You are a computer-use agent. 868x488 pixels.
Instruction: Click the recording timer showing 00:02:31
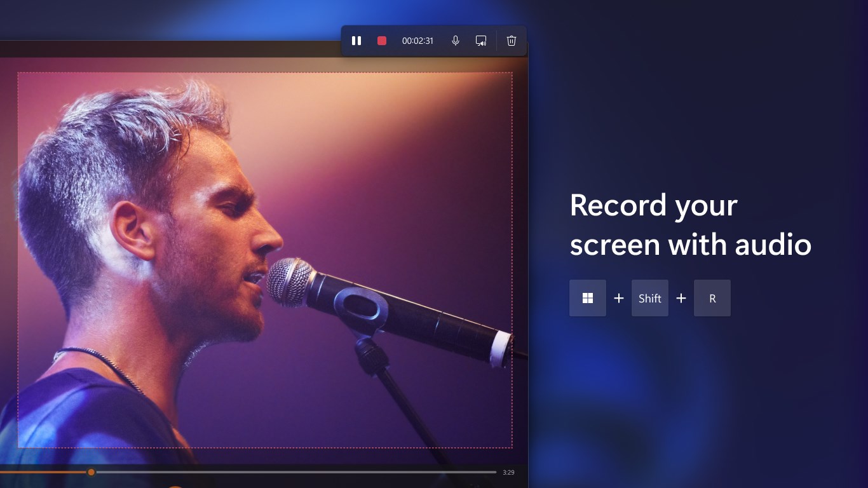pyautogui.click(x=418, y=41)
